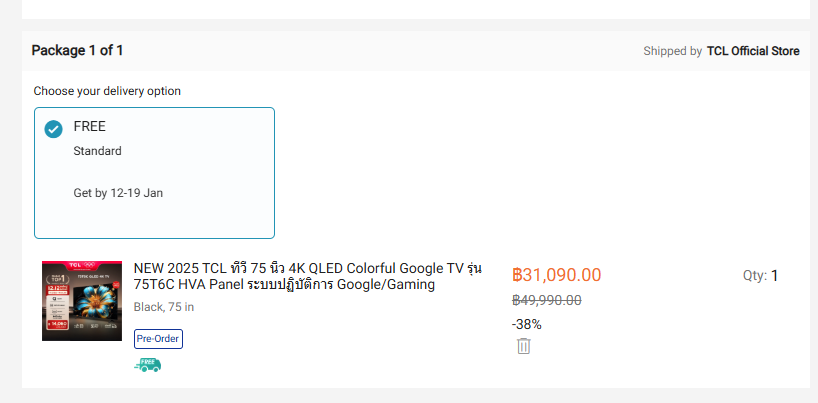Click the Black, 75 in variant text
Screen dimensions: 818x403
(x=164, y=307)
